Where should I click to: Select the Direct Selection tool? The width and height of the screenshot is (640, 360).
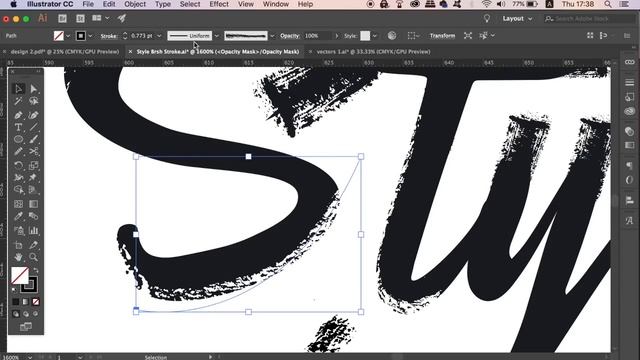tap(33, 89)
